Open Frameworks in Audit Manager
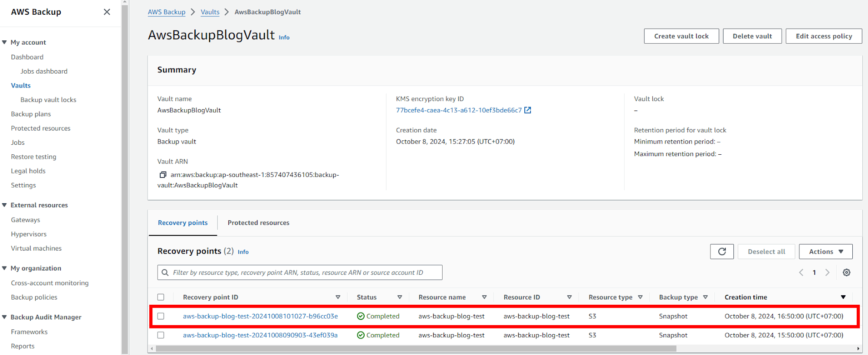 (x=29, y=332)
